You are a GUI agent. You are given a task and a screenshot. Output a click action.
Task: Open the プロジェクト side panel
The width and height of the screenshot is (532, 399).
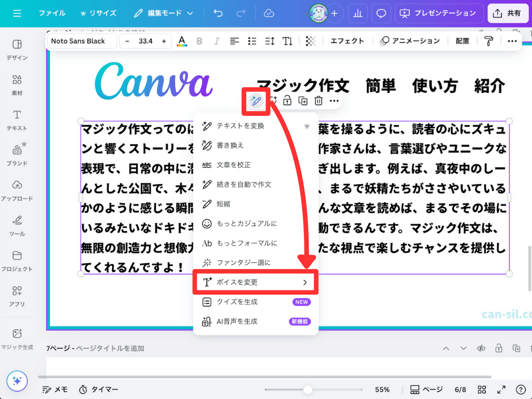(x=17, y=261)
